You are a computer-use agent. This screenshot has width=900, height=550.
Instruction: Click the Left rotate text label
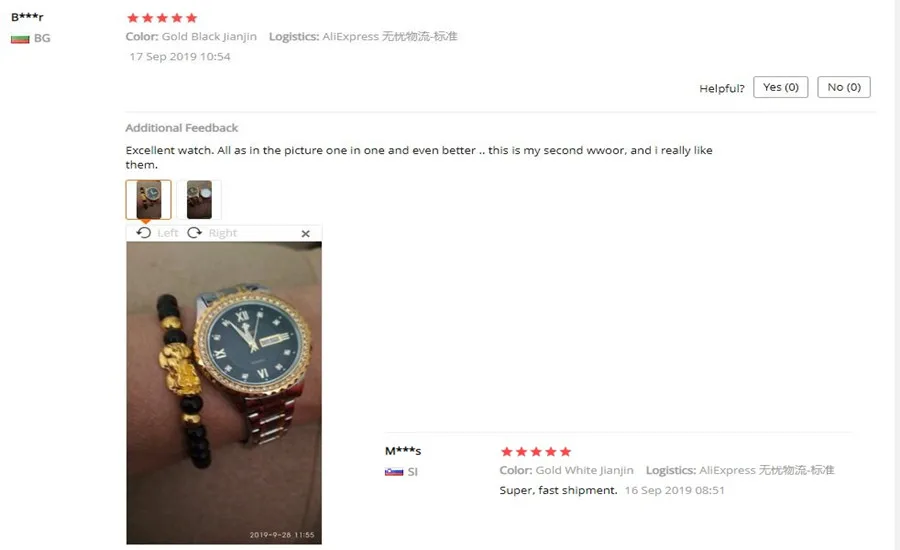(x=168, y=233)
